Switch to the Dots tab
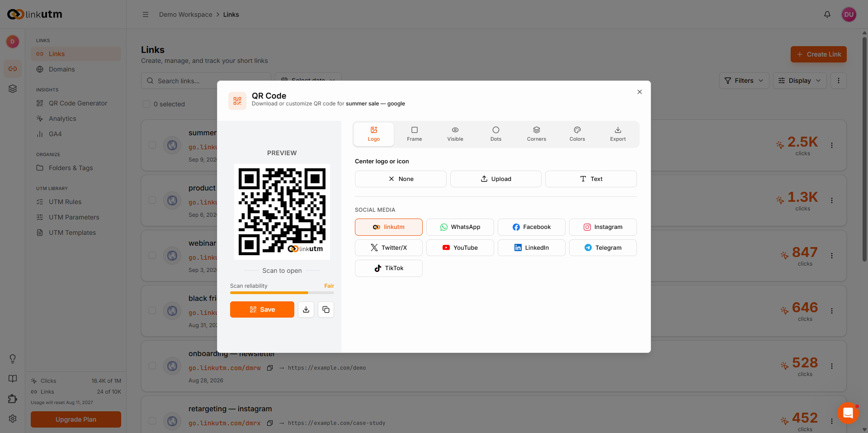 (x=496, y=134)
